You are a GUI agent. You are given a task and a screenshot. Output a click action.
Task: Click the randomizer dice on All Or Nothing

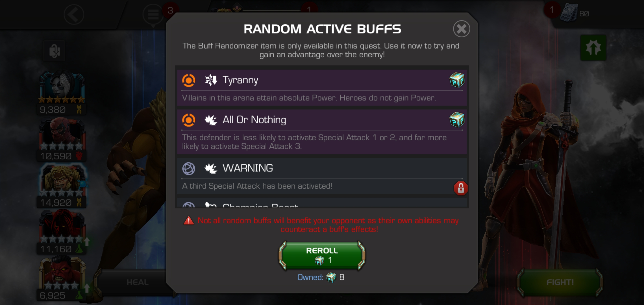pyautogui.click(x=457, y=120)
